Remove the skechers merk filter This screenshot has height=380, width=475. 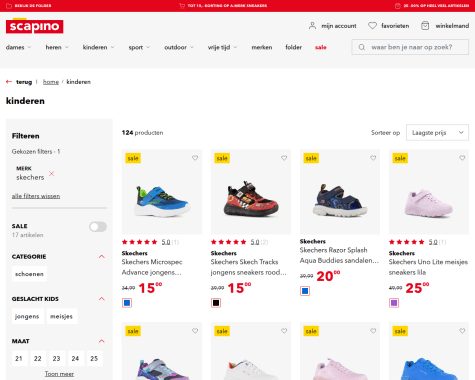[x=52, y=173]
